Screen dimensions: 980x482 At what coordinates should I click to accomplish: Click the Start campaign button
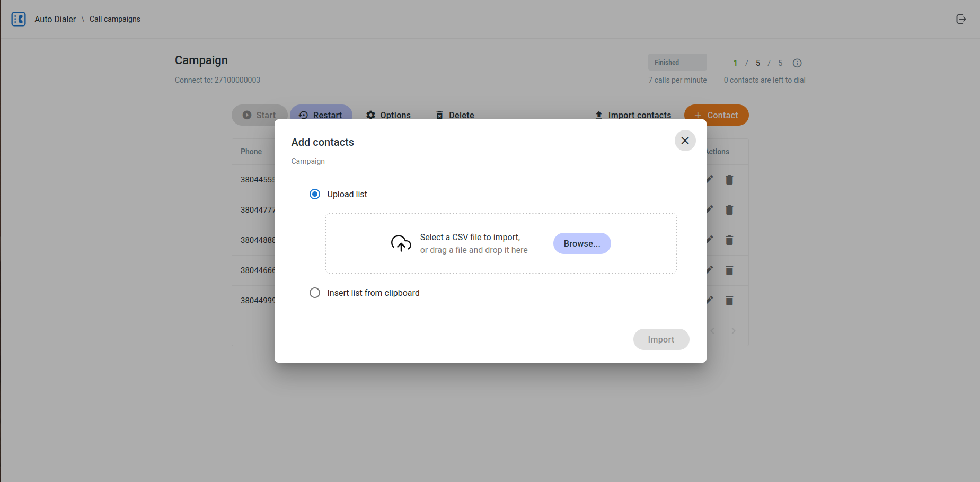[x=259, y=115]
